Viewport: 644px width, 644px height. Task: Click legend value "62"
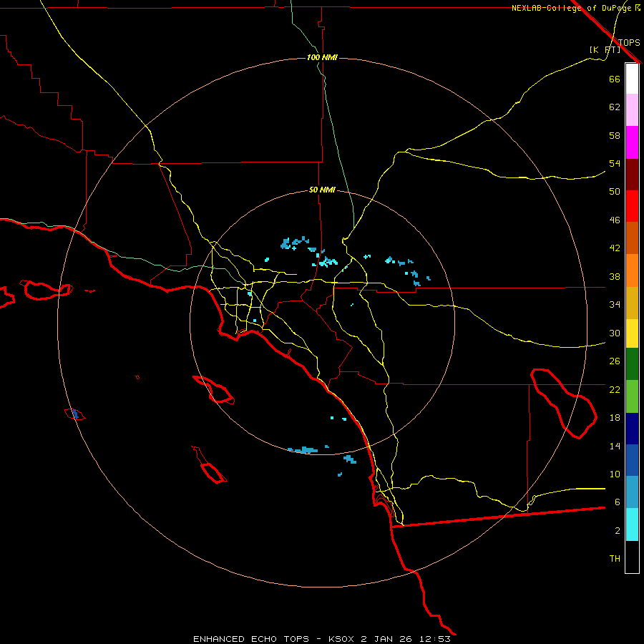(615, 107)
